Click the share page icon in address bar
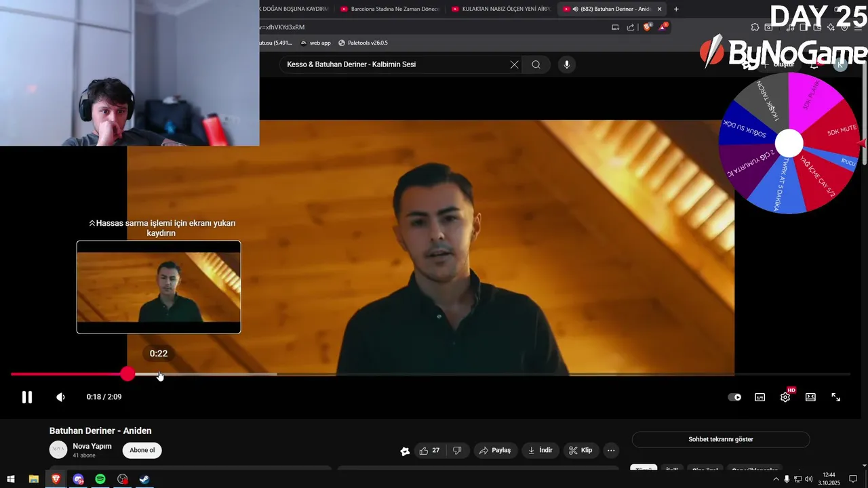868x488 pixels. pyautogui.click(x=631, y=27)
